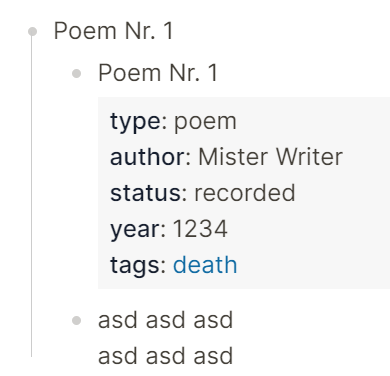Click the first asd asd asd line
The height and width of the screenshot is (376, 390).
[165, 320]
